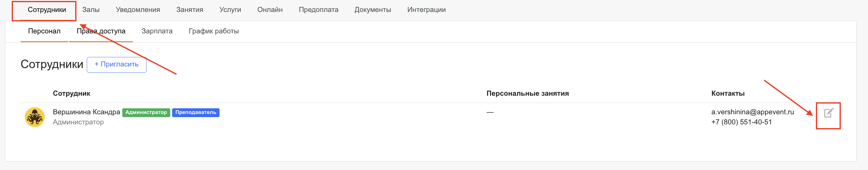Select the Персонал sub-tab

pos(44,31)
